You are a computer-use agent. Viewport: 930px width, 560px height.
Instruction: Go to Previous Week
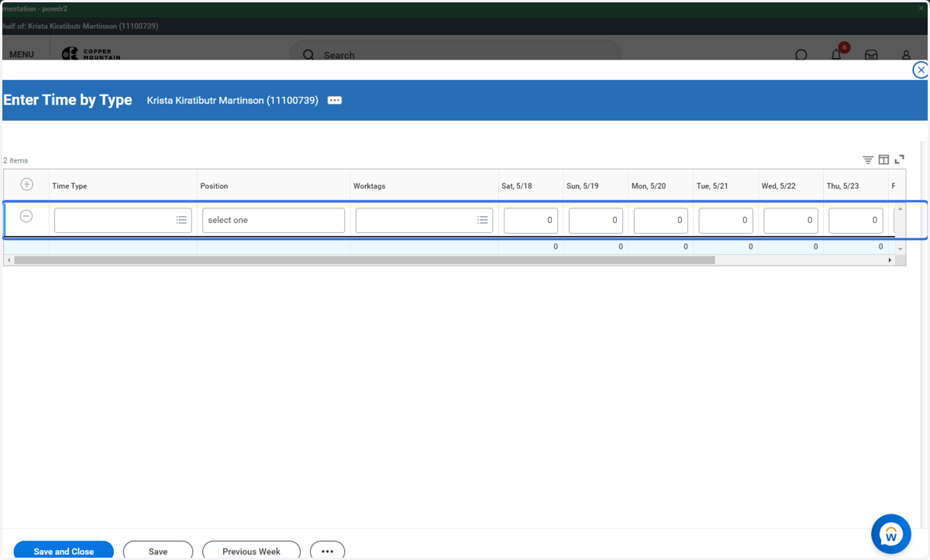point(251,551)
